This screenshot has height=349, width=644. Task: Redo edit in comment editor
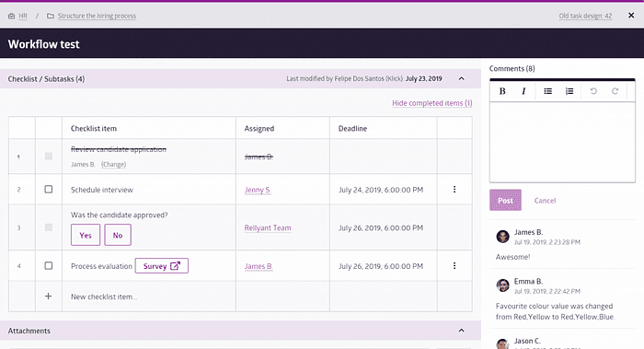[615, 91]
